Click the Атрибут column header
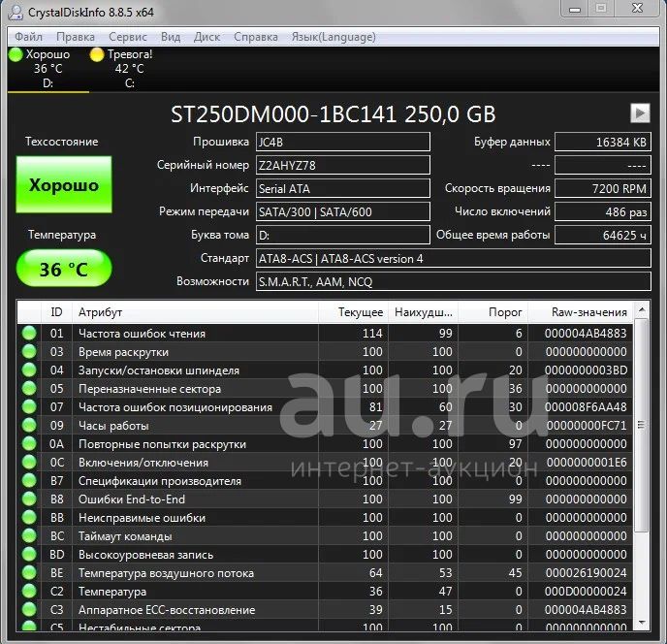Screen dimensions: 667x644 point(195,312)
